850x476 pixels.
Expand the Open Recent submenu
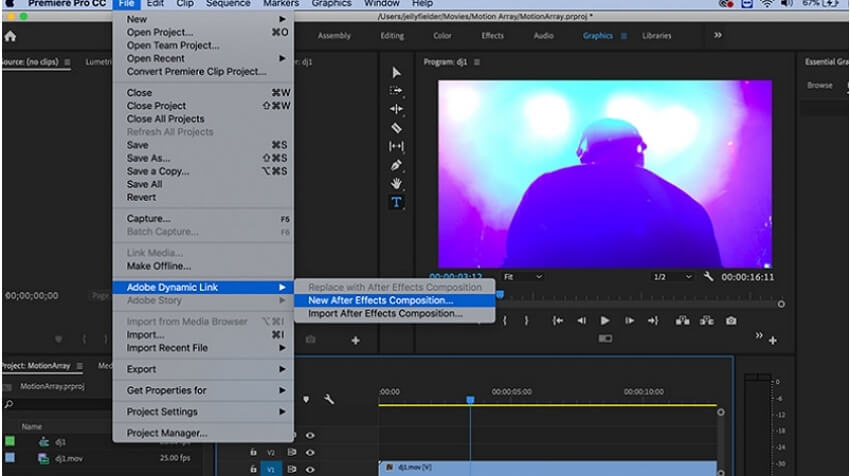tap(204, 58)
